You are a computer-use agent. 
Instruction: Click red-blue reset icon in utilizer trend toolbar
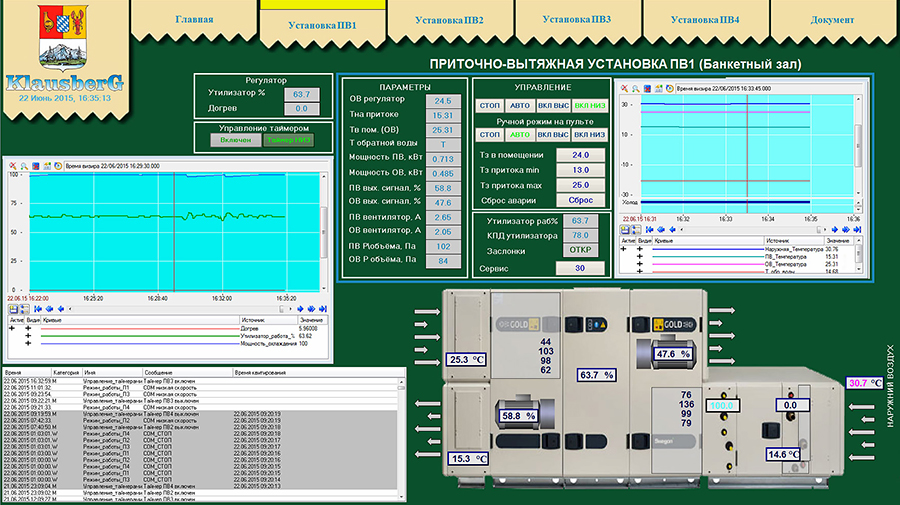[36, 166]
